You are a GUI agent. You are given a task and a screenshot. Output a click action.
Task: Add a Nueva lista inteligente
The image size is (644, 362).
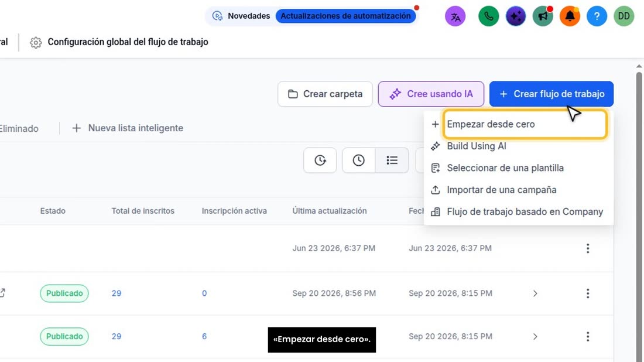[x=128, y=128]
